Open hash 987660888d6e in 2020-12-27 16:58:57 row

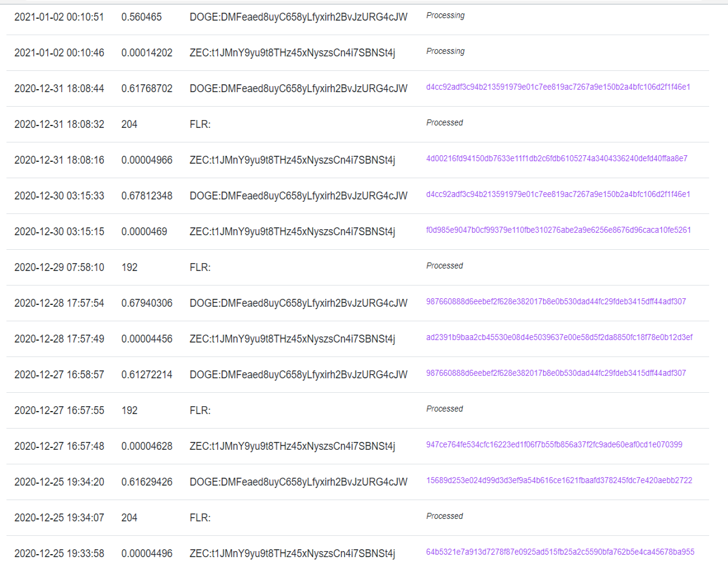point(556,373)
